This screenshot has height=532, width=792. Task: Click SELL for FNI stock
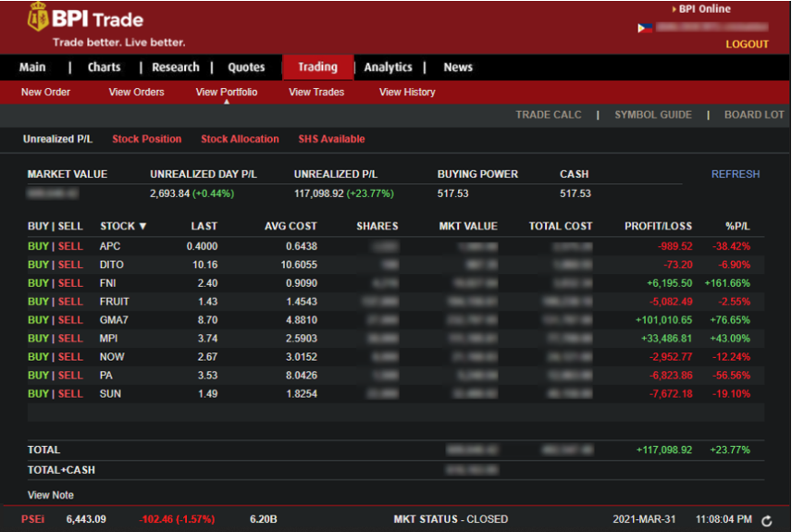70,283
